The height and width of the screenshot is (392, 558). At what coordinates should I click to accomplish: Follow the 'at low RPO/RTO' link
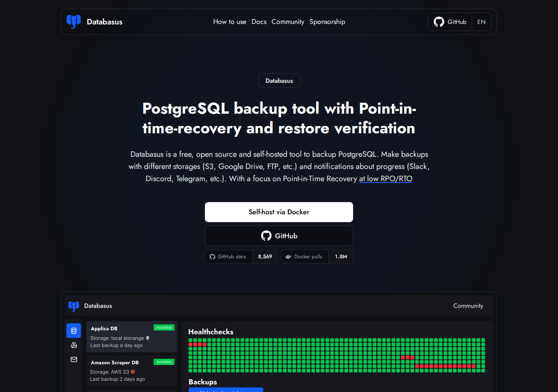click(386, 179)
